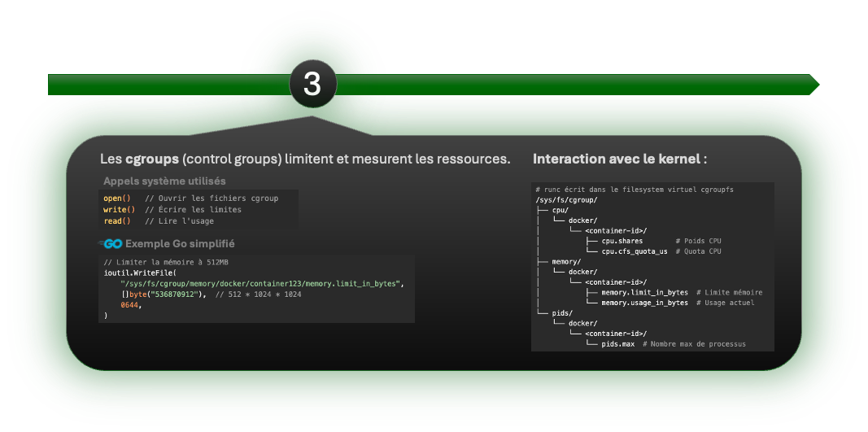Click the 'Interaction avec le kernel' heading
This screenshot has width=868, height=432.
tap(619, 159)
